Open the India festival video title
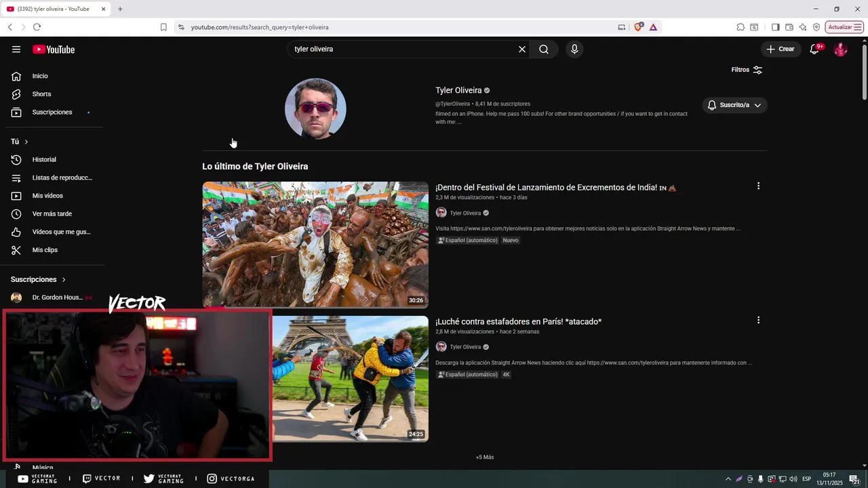This screenshot has height=488, width=868. [x=555, y=188]
